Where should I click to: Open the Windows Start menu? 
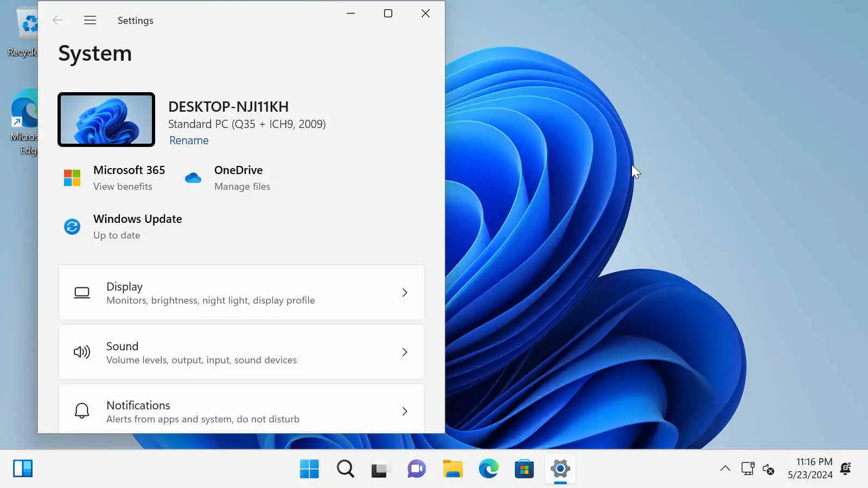(x=309, y=469)
